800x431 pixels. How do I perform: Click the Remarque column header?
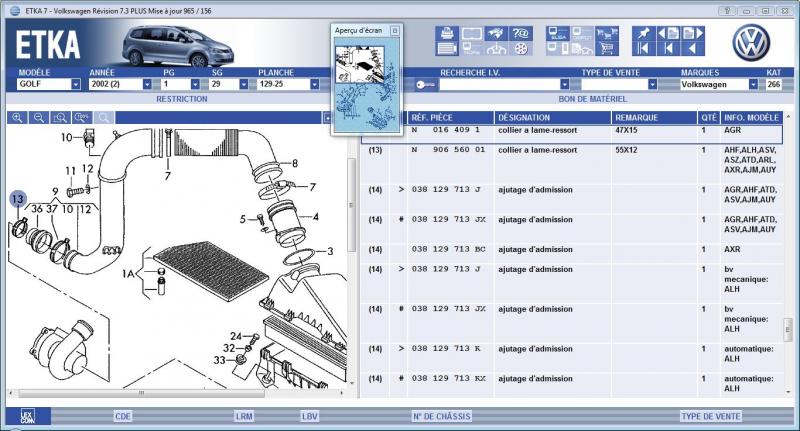[x=655, y=118]
